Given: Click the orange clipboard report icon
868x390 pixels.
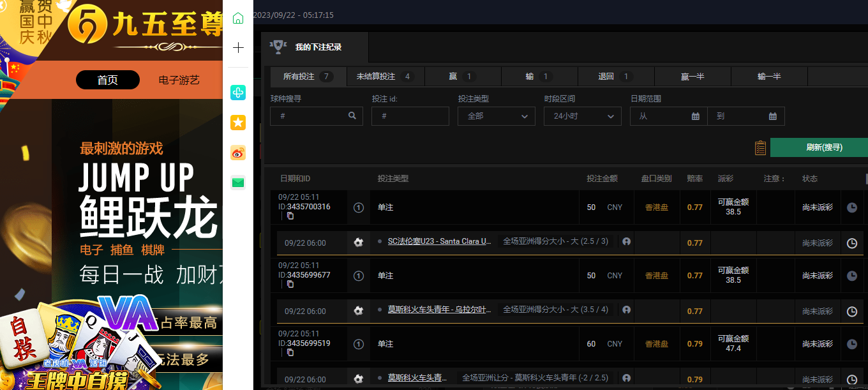Looking at the screenshot, I should click(760, 147).
